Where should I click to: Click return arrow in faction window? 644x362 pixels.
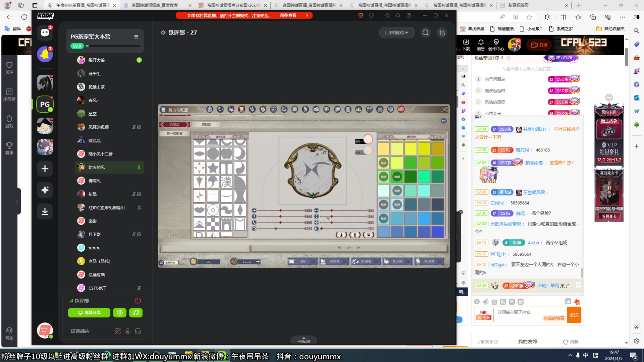pos(444,121)
